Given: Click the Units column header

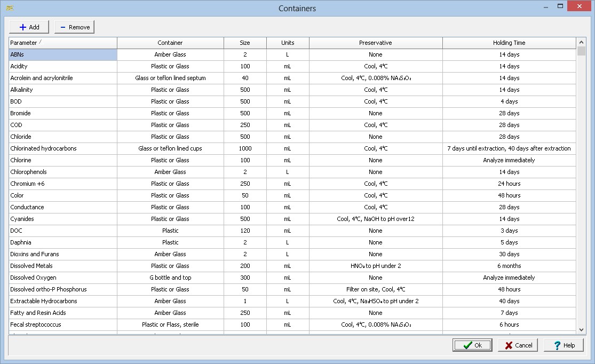Looking at the screenshot, I should click(288, 43).
